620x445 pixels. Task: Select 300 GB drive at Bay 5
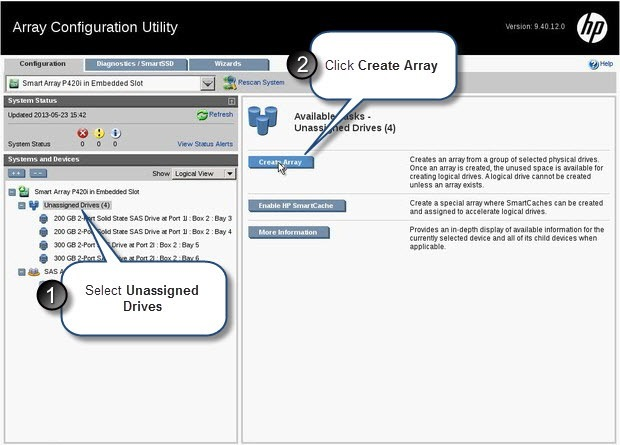tap(127, 245)
